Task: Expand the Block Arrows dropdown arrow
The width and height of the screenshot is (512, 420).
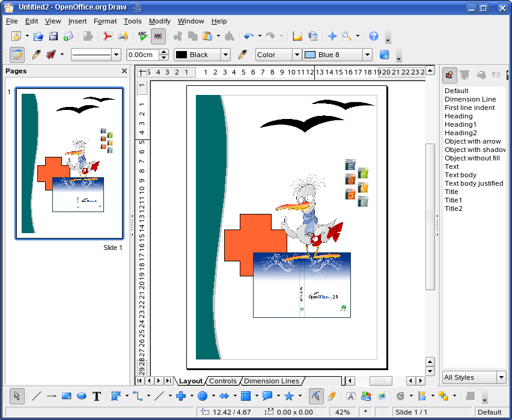Action: tap(235, 396)
